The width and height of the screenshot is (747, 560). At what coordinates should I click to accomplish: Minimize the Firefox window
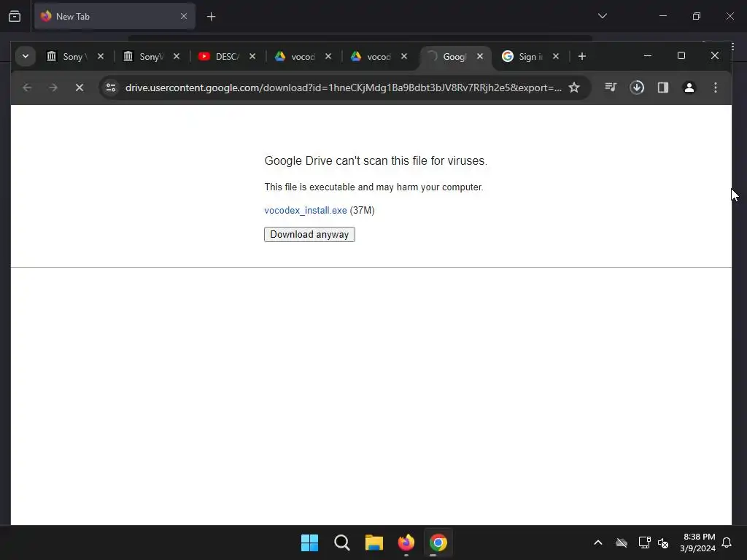click(662, 16)
